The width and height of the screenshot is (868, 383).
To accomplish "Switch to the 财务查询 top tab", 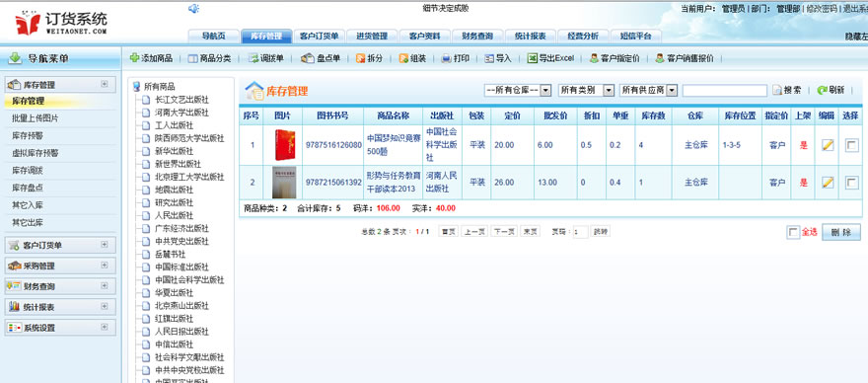I will (477, 36).
